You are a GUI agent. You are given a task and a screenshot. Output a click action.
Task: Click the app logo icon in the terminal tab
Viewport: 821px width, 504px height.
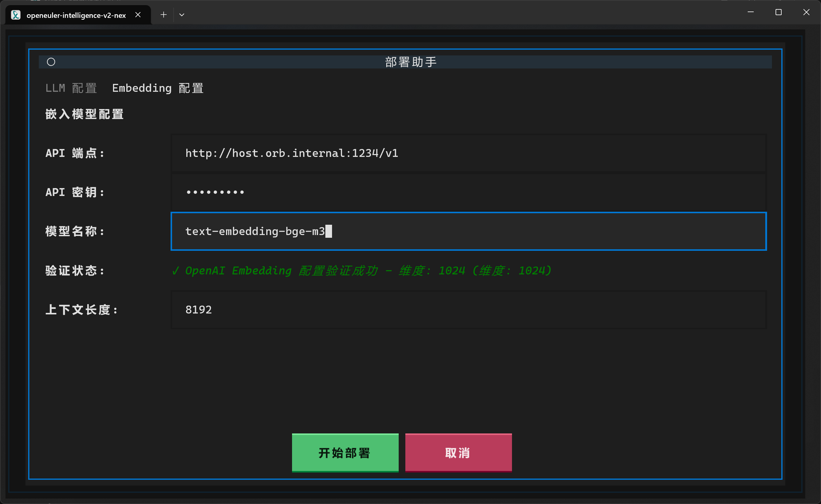15,15
